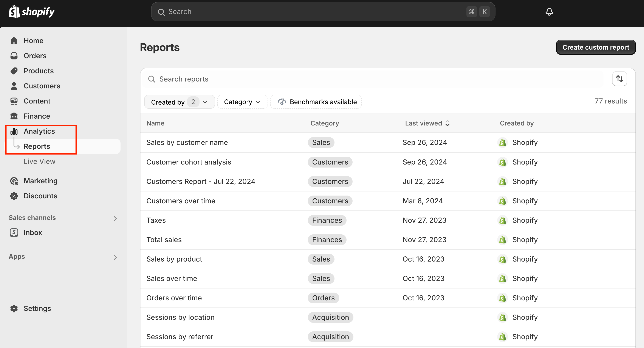Screen dimensions: 644x348
Task: Open Products via tag icon
Action: point(14,71)
